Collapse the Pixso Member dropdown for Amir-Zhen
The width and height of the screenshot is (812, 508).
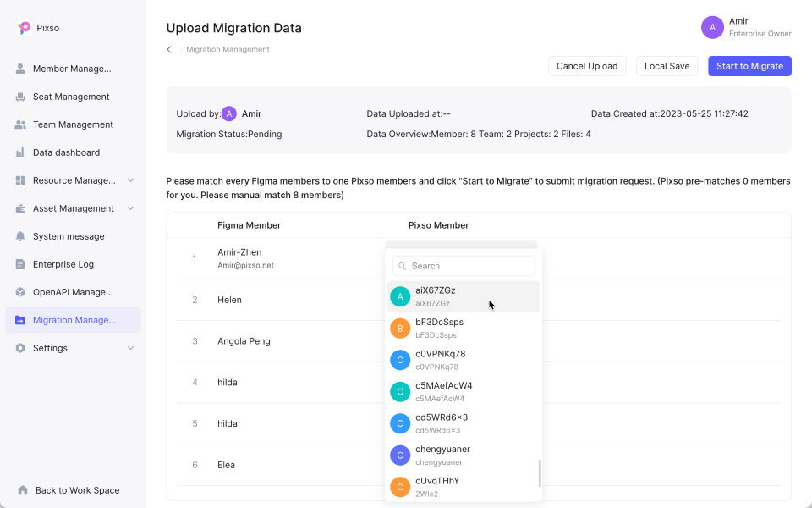461,245
